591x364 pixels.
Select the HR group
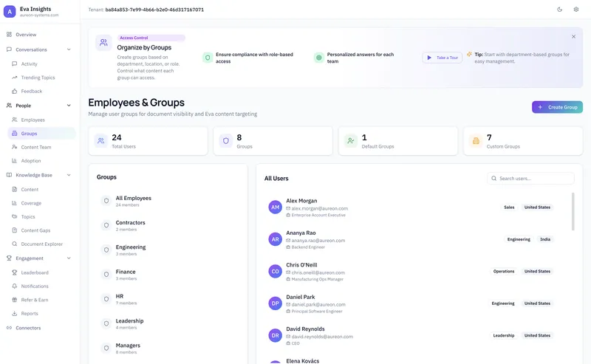[x=168, y=299]
